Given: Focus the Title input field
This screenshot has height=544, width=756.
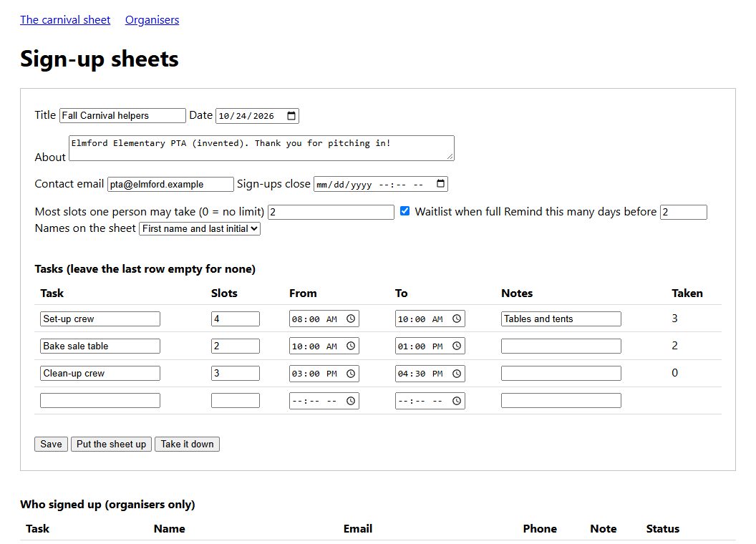Looking at the screenshot, I should click(x=122, y=116).
